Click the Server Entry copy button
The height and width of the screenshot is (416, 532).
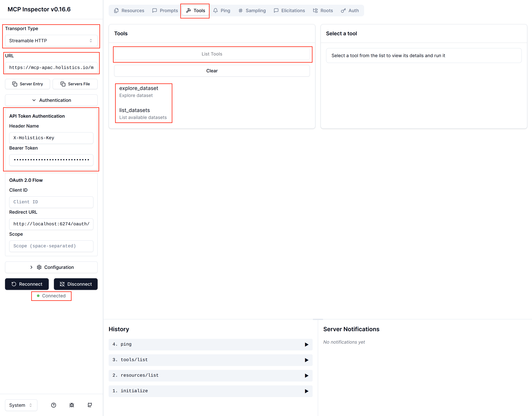[x=28, y=84]
